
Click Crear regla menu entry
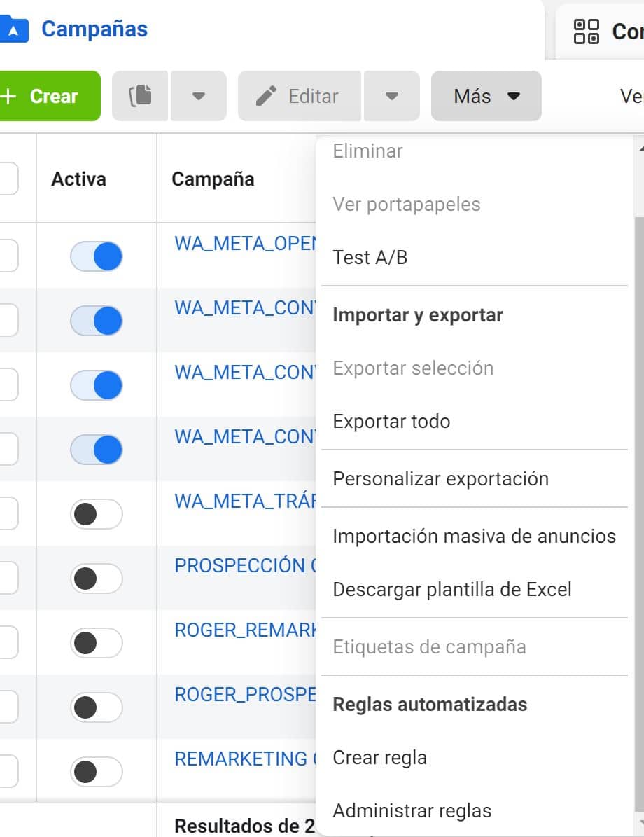coord(379,758)
